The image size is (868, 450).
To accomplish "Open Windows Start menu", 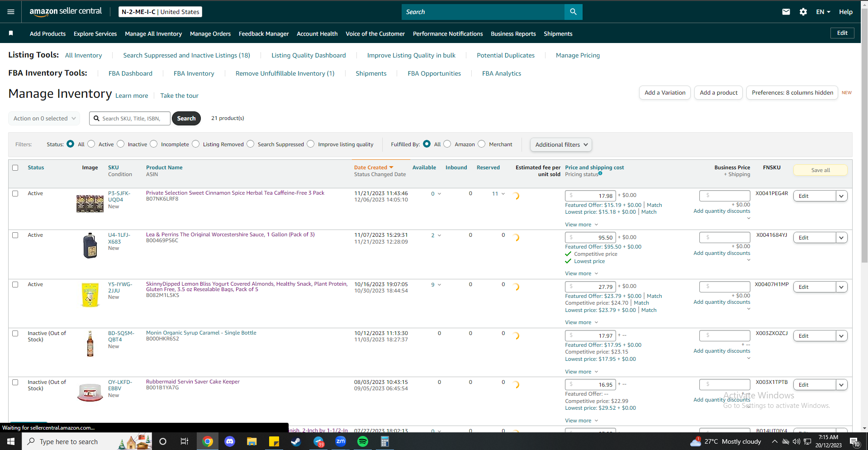I will click(x=11, y=441).
